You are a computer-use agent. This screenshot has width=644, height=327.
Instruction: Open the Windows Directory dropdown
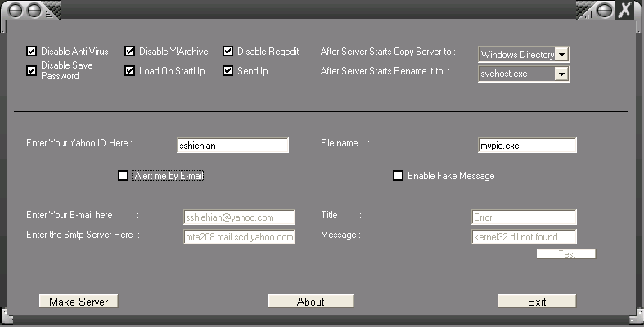point(561,55)
